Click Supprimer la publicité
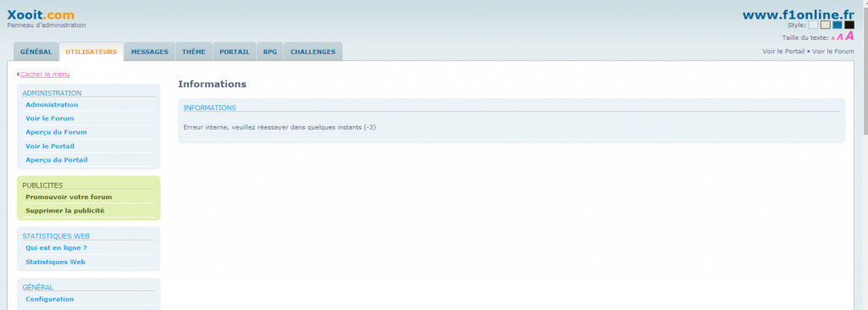 pos(64,211)
